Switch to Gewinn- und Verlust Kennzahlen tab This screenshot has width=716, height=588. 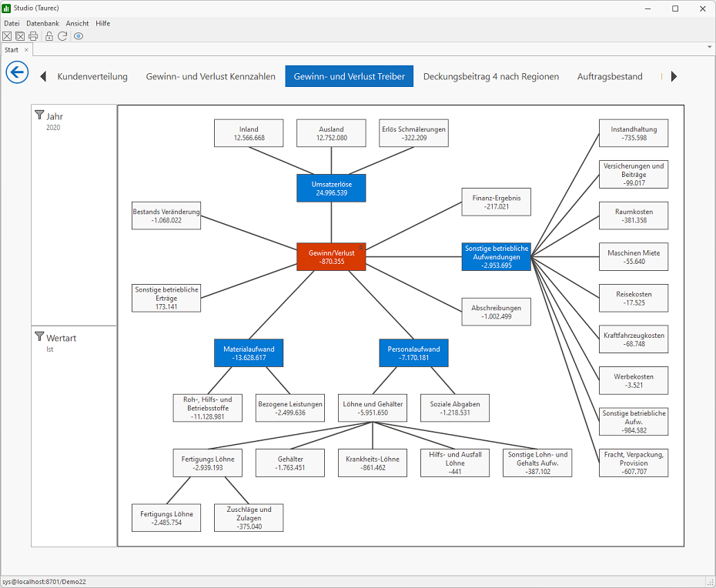[x=210, y=76]
